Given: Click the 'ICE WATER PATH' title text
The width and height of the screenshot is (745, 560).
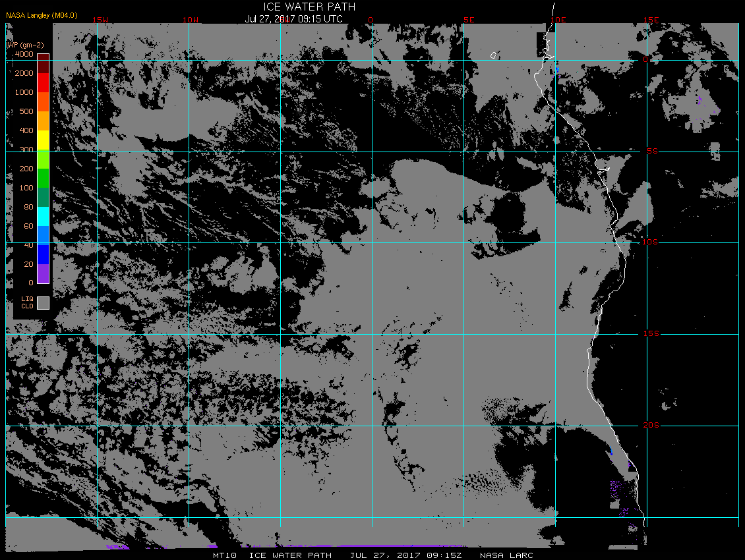Looking at the screenshot, I should 309,7.
